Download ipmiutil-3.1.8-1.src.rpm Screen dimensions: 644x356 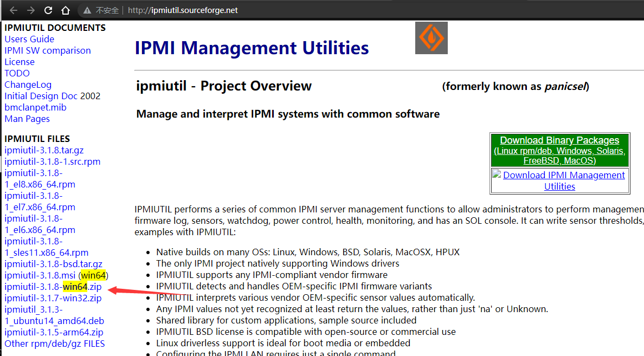tap(52, 162)
